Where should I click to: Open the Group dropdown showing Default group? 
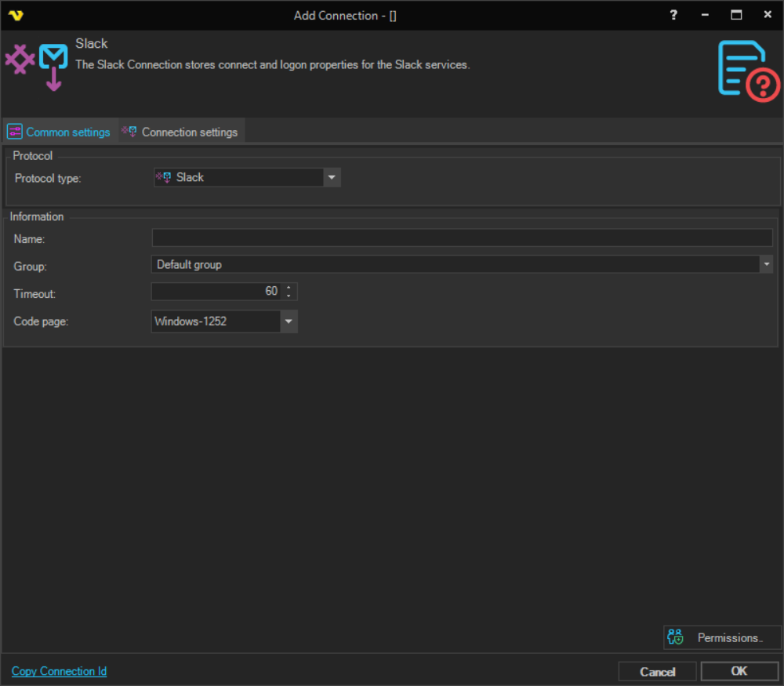coord(766,265)
